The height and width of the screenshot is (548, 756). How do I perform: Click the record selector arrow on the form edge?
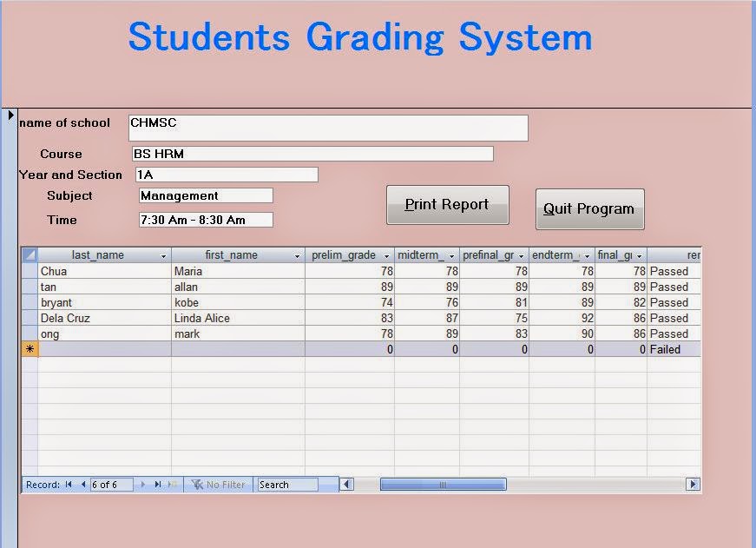pyautogui.click(x=10, y=115)
